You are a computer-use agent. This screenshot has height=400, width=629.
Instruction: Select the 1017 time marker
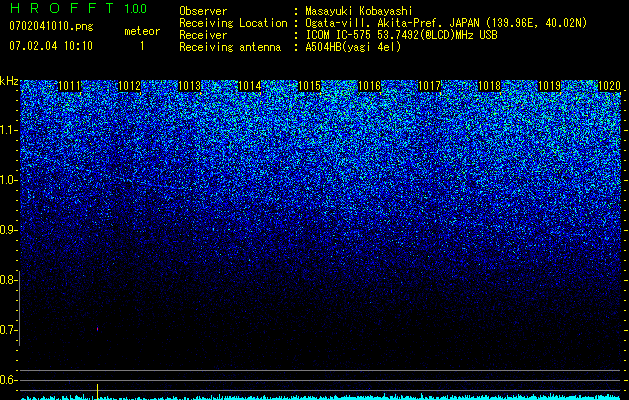[x=430, y=86]
